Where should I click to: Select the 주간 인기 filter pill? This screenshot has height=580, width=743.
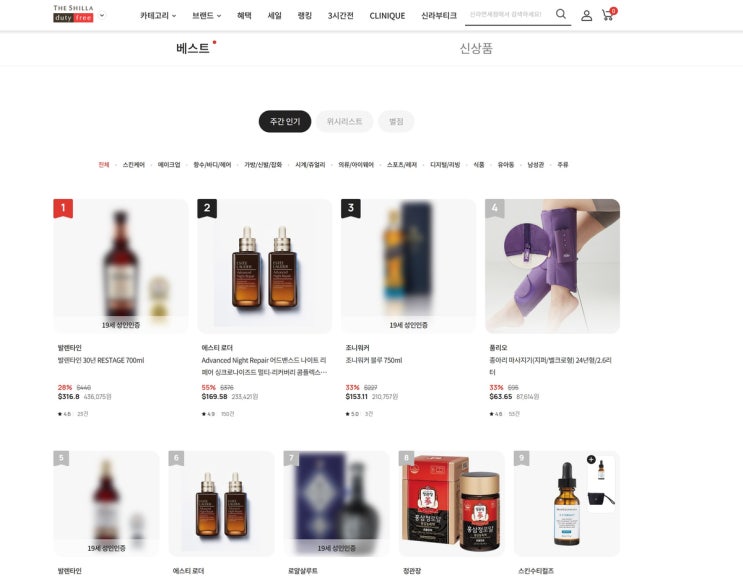285,121
